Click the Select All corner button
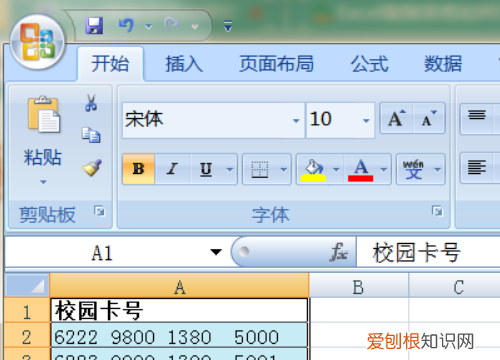Screen dimensions: 500x360 [x=27, y=285]
